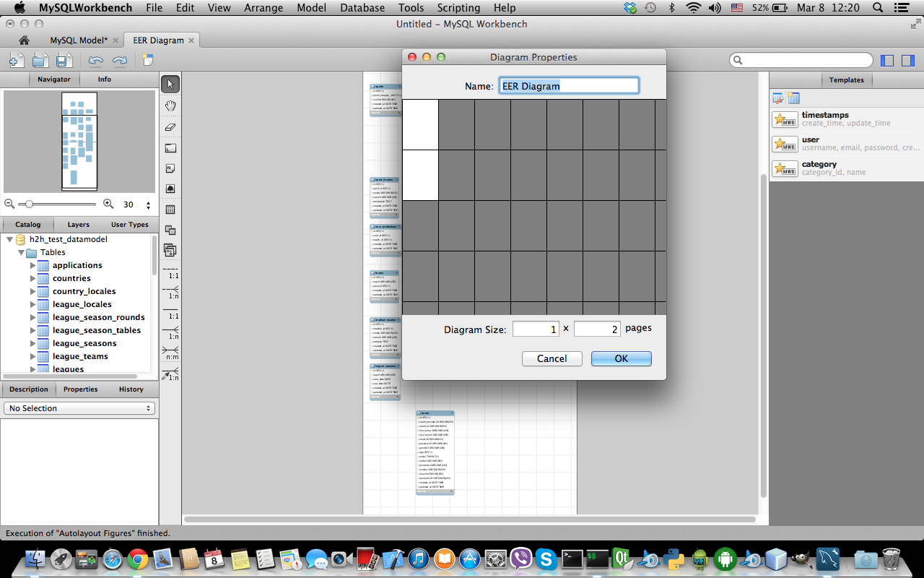Viewport: 924px width, 578px height.
Task: Select the timestamps template
Action: click(x=846, y=119)
